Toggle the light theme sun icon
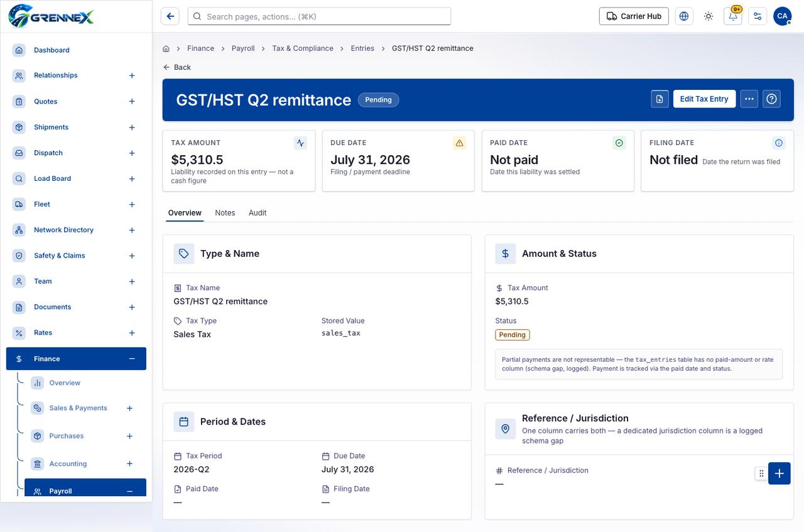This screenshot has width=804, height=532. (x=709, y=16)
